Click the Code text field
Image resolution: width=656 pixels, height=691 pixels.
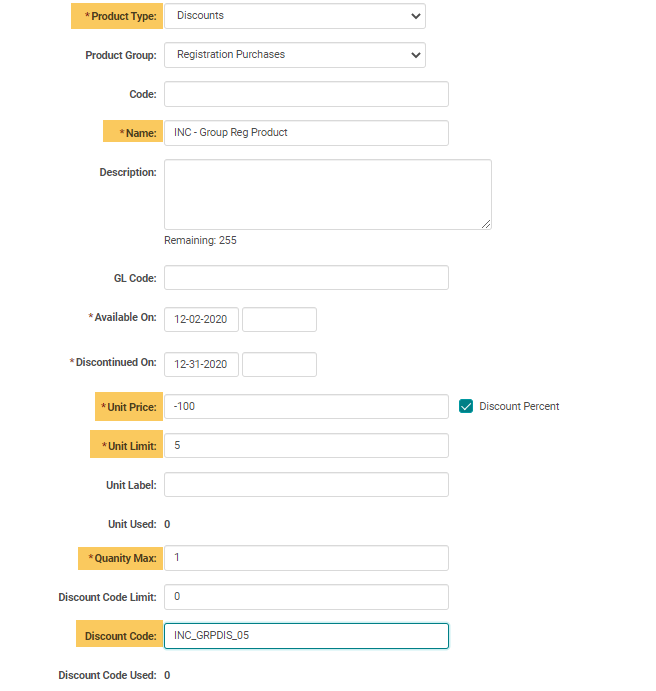(306, 94)
